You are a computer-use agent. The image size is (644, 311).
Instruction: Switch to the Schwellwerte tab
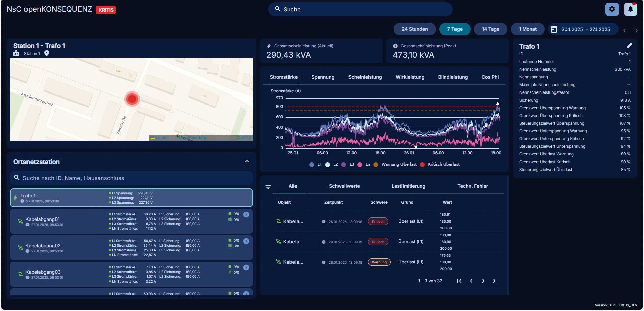pyautogui.click(x=344, y=186)
